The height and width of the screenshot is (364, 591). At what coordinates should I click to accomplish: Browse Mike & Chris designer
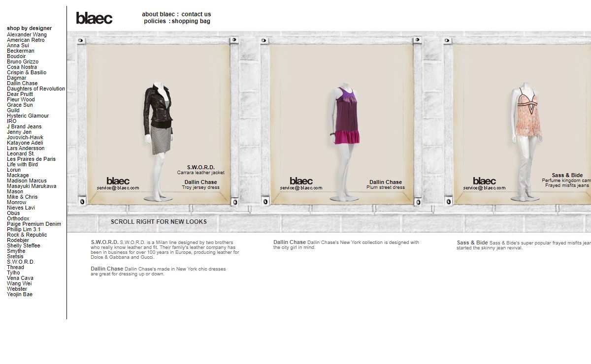pos(22,197)
